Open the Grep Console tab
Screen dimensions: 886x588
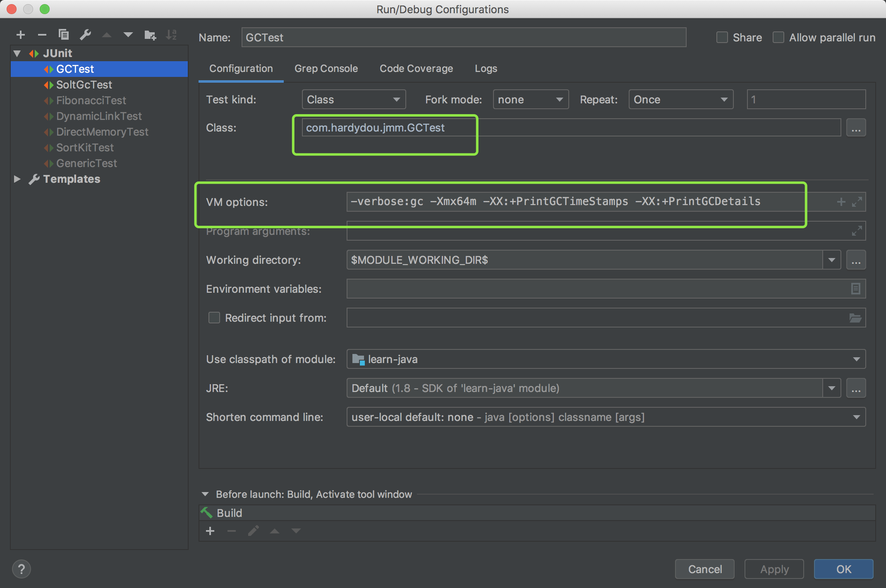tap(326, 69)
